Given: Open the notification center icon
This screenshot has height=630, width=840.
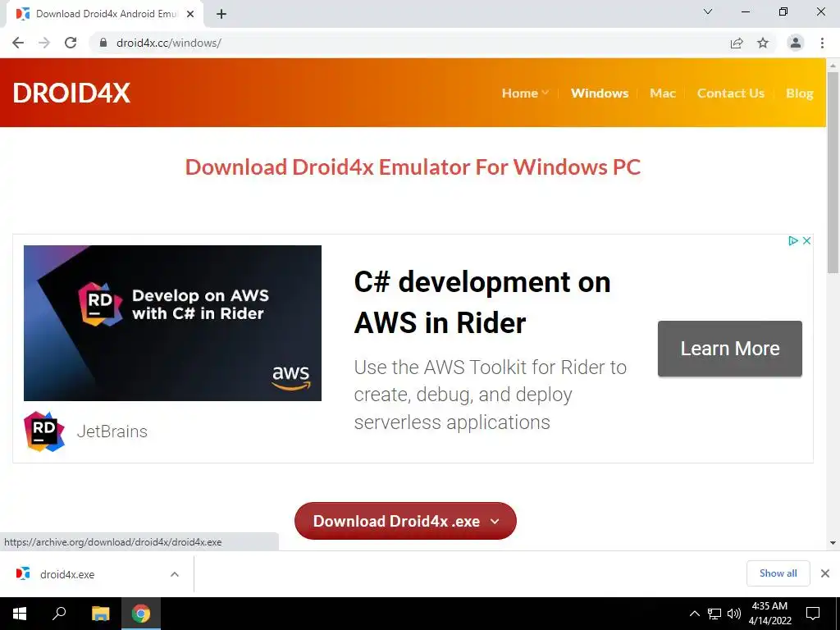Looking at the screenshot, I should tap(813, 614).
